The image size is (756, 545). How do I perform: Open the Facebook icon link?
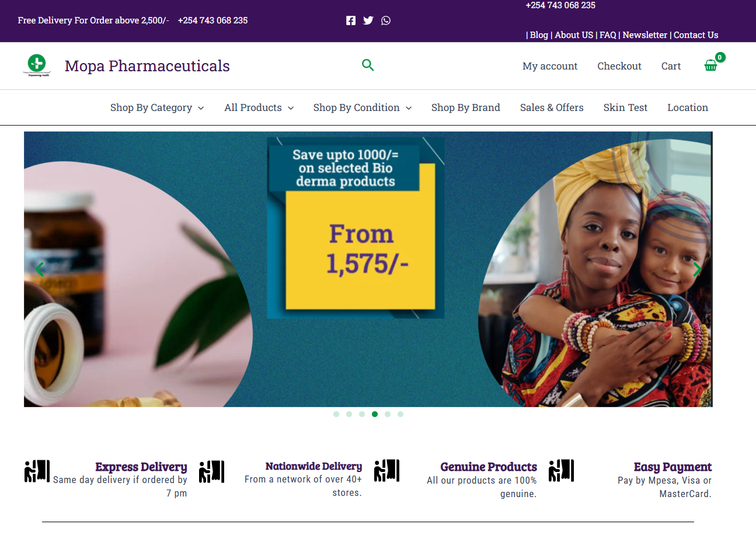tap(351, 20)
